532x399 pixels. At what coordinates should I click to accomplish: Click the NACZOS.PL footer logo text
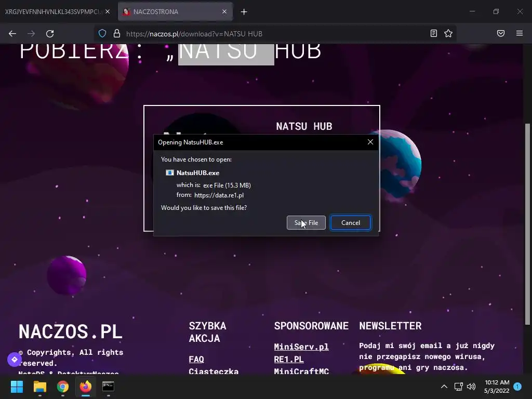(70, 331)
